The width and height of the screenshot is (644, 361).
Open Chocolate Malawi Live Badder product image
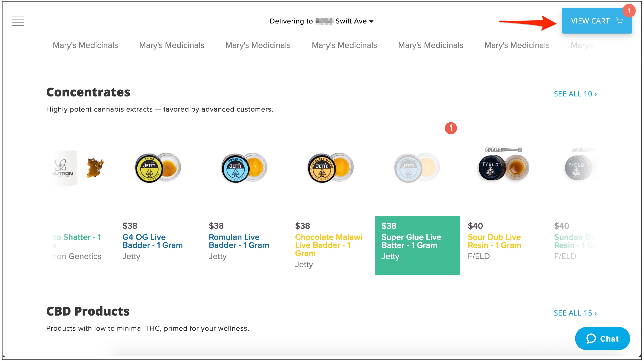[x=331, y=168]
